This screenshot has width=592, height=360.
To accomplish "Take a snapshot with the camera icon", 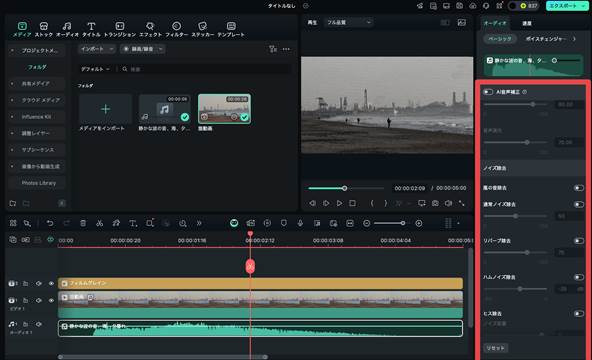I will (435, 203).
